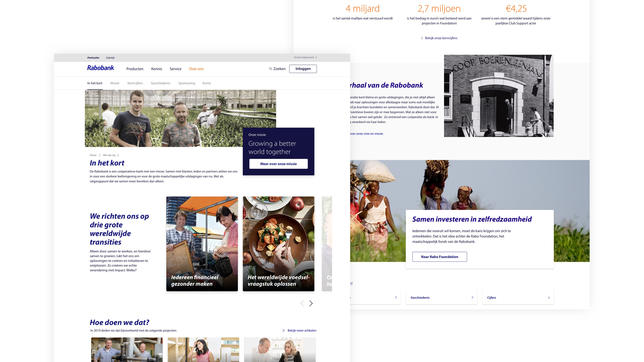The height and width of the screenshot is (362, 644).
Task: Open the Kennis menu
Action: 156,69
